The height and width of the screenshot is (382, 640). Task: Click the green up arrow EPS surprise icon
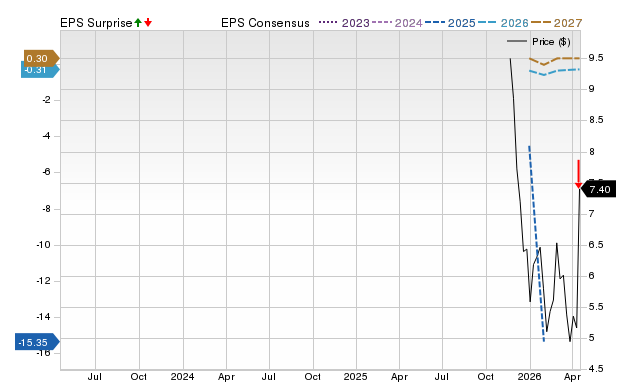coord(138,23)
